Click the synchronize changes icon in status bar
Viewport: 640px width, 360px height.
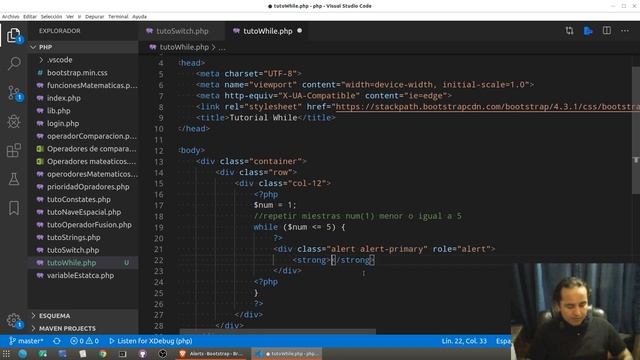pos(57,341)
